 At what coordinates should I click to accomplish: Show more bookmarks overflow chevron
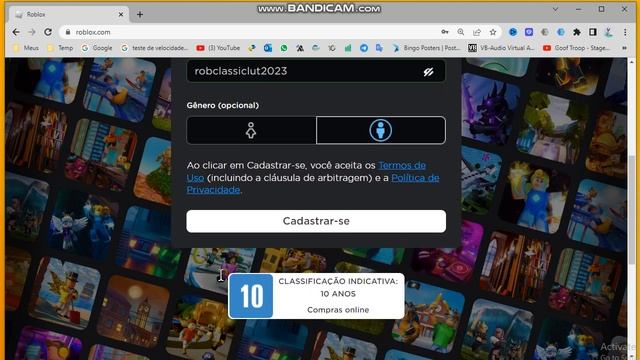[624, 48]
